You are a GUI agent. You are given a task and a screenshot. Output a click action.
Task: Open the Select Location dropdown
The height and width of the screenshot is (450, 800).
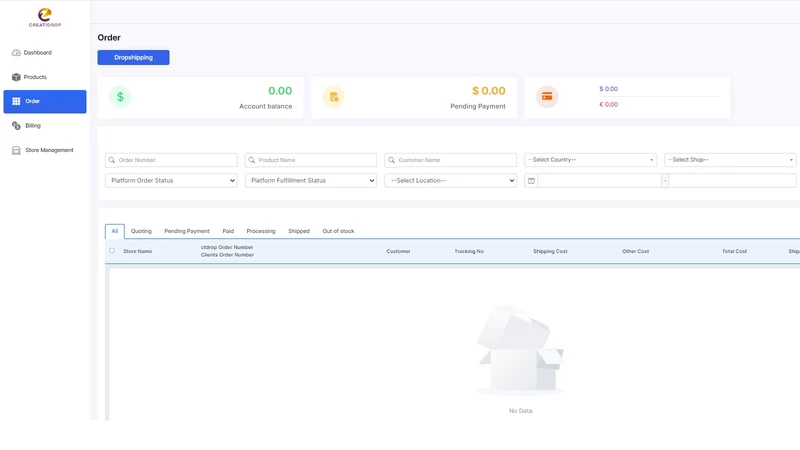click(x=451, y=181)
